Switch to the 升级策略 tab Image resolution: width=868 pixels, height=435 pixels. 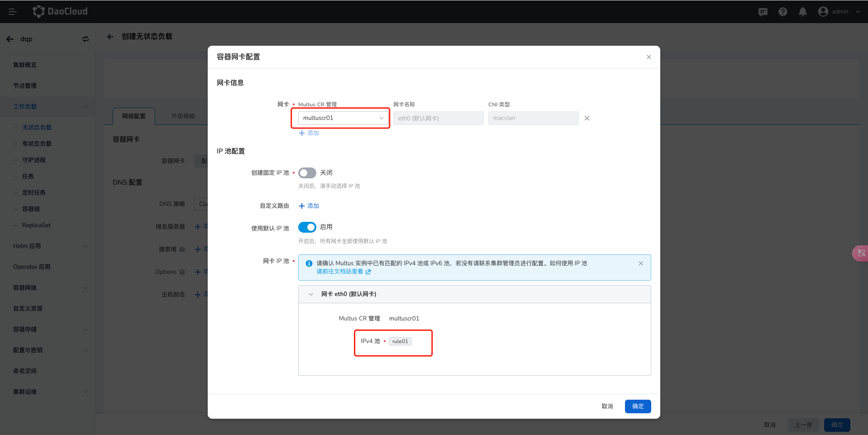tap(183, 116)
